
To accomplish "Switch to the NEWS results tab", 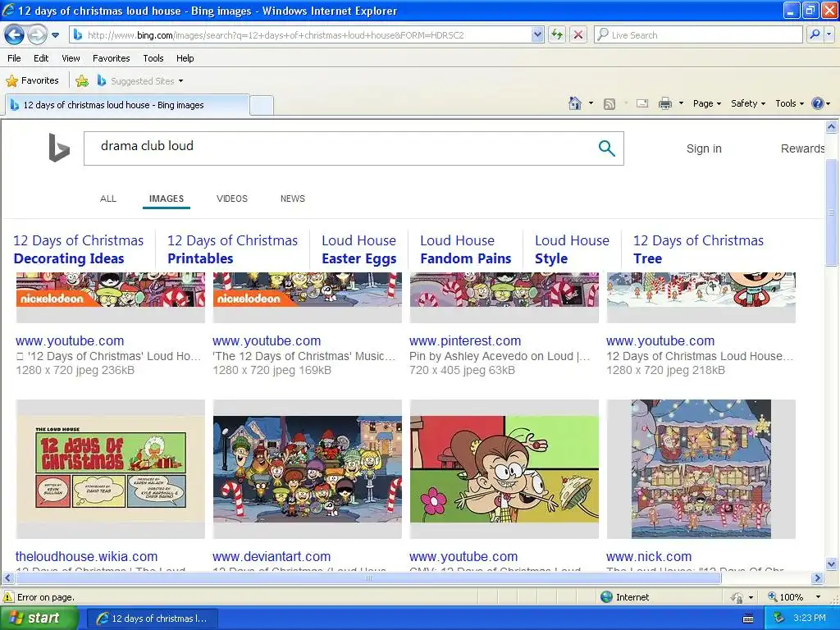I will pos(293,199).
